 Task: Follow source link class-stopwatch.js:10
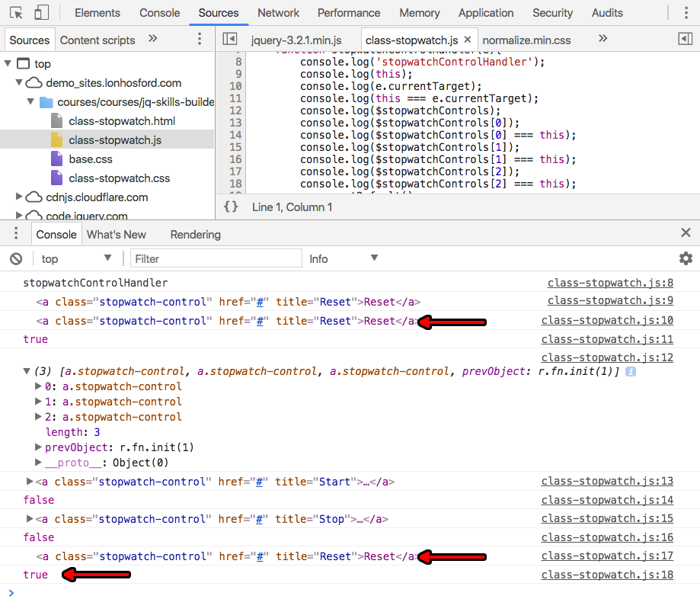[607, 320]
